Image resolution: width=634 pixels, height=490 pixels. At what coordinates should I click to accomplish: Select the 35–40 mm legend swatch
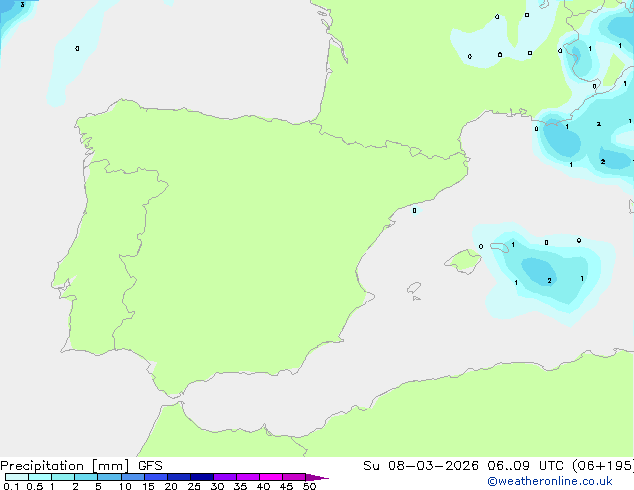click(248, 477)
